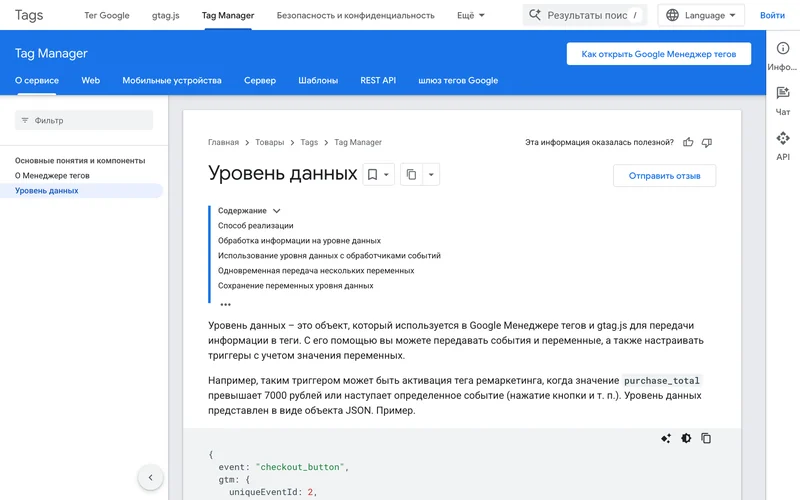Select the О сервисе tab
The image size is (800, 500).
coord(37,81)
